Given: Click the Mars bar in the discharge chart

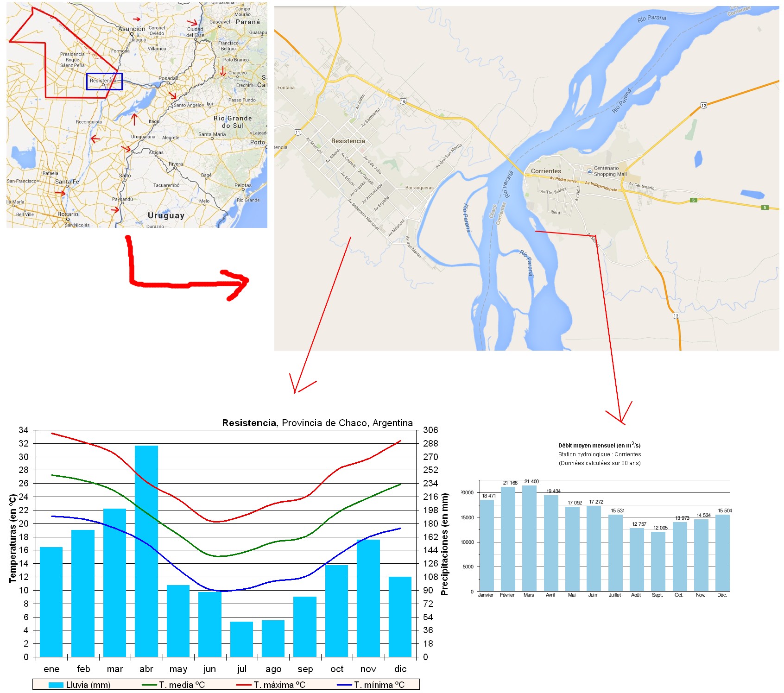Looking at the screenshot, I should pyautogui.click(x=529, y=538).
